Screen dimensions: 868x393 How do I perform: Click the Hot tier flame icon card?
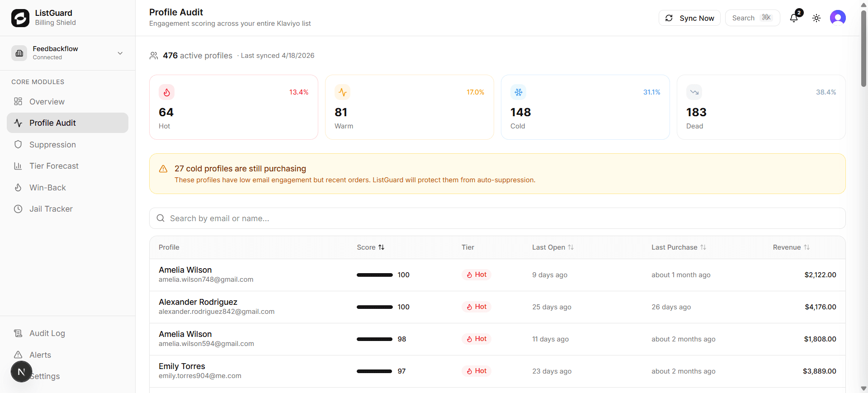click(x=233, y=107)
